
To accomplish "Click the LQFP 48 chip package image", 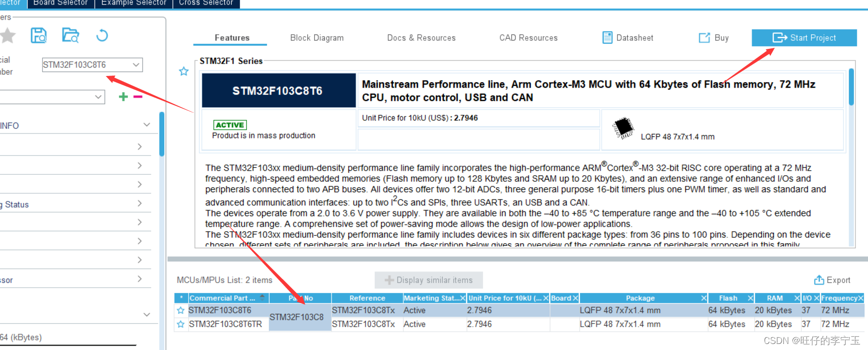I will coord(623,128).
